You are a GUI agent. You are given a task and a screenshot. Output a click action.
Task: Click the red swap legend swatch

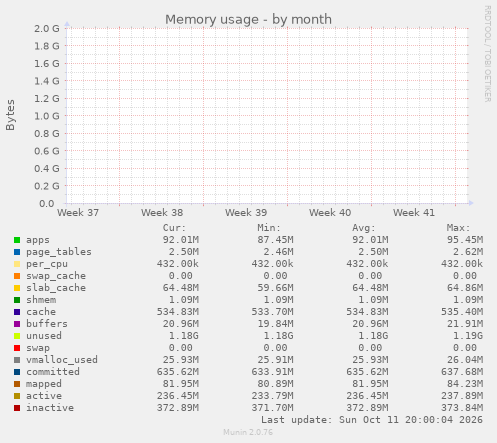[17, 348]
